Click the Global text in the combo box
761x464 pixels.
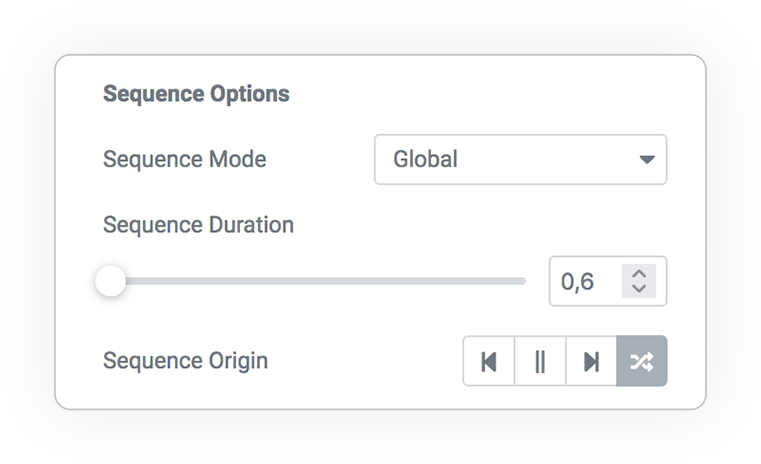[425, 160]
